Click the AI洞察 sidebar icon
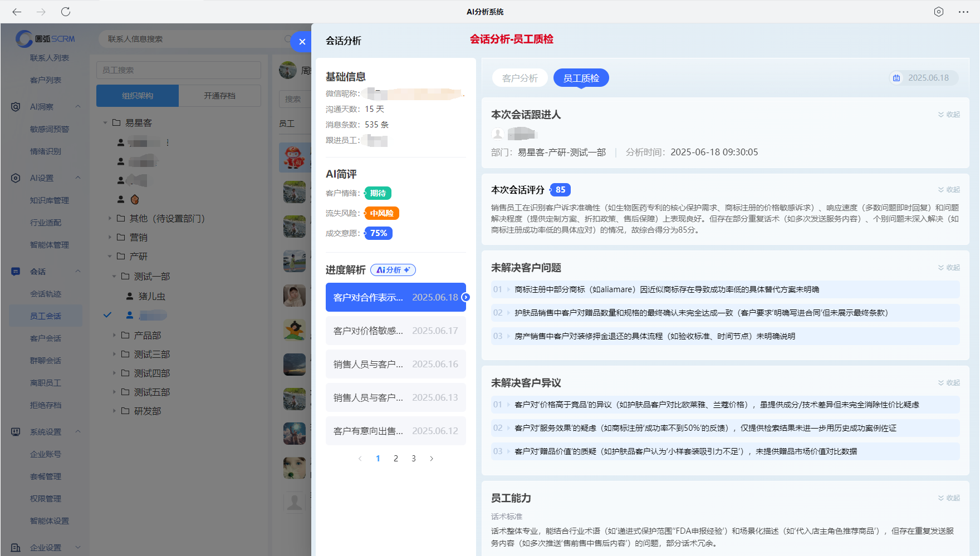Screen dimensions: 980x556 [x=16, y=107]
